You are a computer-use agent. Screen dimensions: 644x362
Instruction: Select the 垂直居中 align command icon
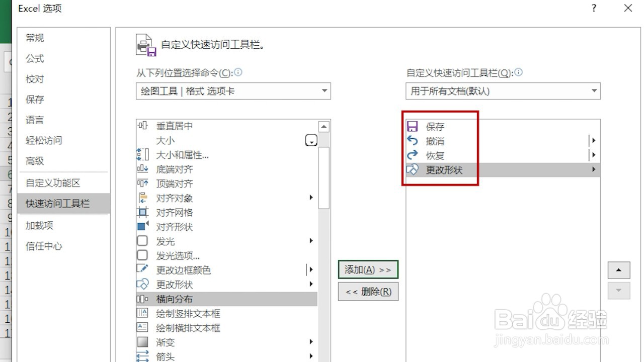(143, 126)
